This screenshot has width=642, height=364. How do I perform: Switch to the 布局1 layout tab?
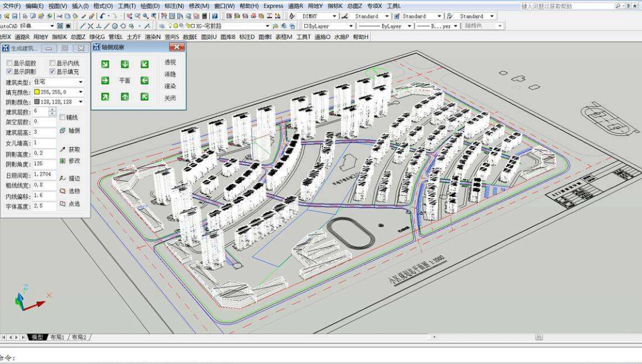coord(57,337)
